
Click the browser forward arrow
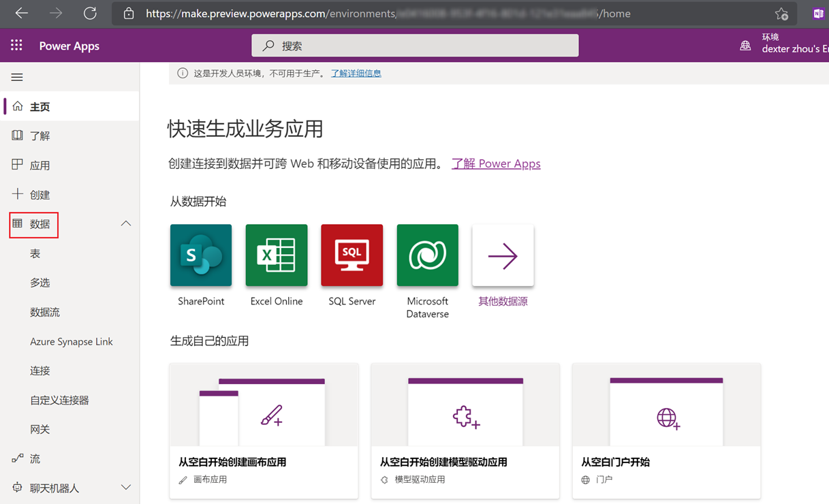click(56, 13)
